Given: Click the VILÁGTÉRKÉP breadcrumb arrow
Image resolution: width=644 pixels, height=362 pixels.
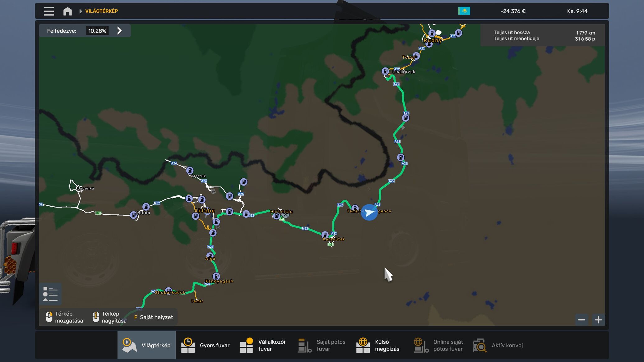Looking at the screenshot, I should point(81,11).
